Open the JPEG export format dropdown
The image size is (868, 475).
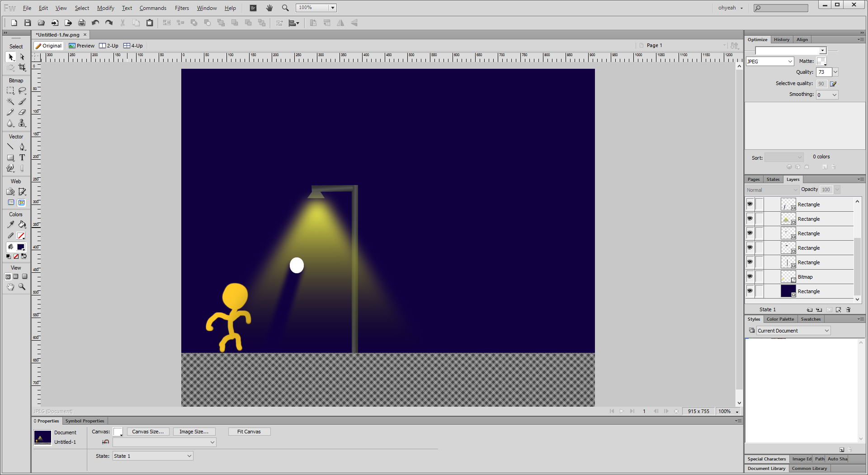click(770, 62)
